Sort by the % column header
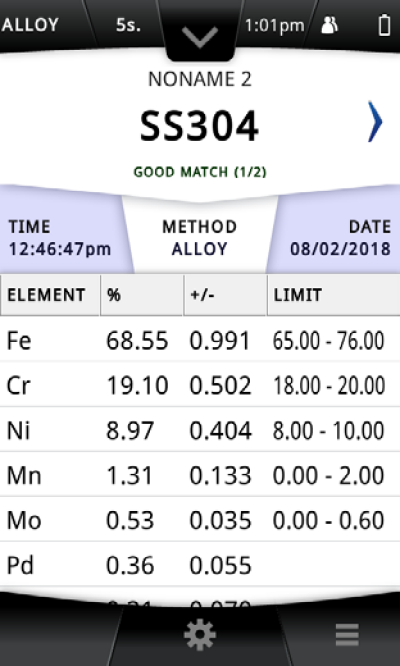Screen dimensions: 400x666 click(x=142, y=295)
